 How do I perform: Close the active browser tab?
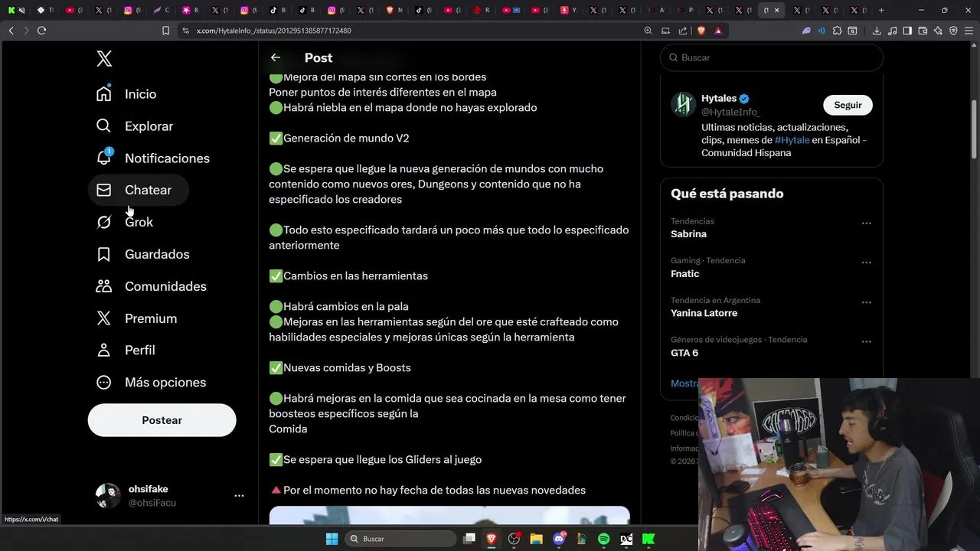pos(777,10)
